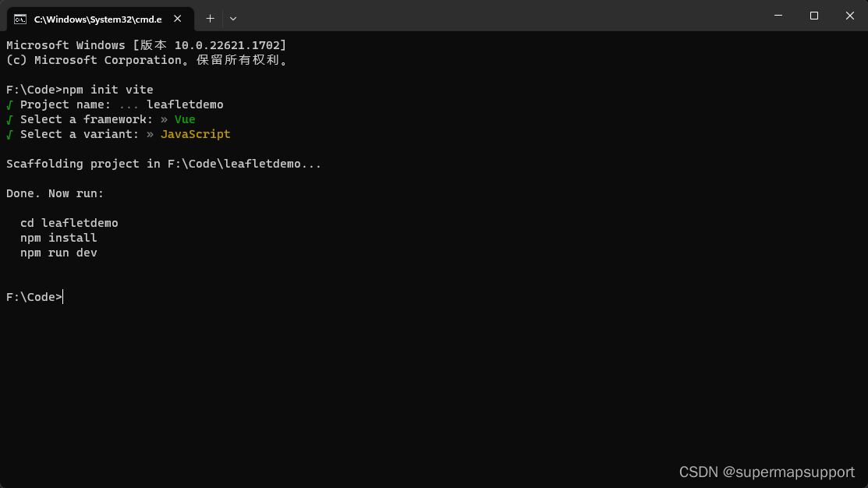
Task: Click the checkmark before Select a framework
Action: pyautogui.click(x=10, y=118)
